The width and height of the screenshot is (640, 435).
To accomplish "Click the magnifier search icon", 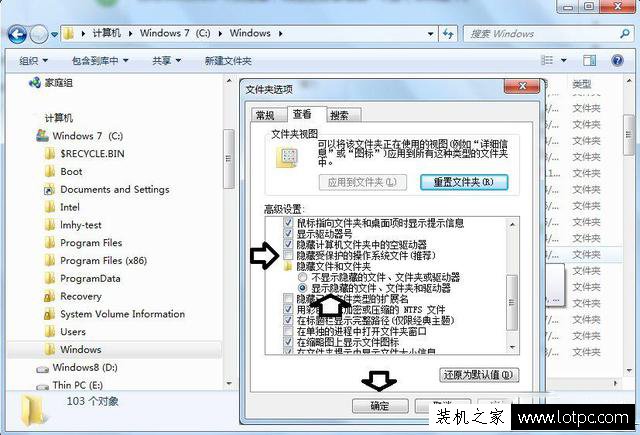I will pyautogui.click(x=624, y=33).
